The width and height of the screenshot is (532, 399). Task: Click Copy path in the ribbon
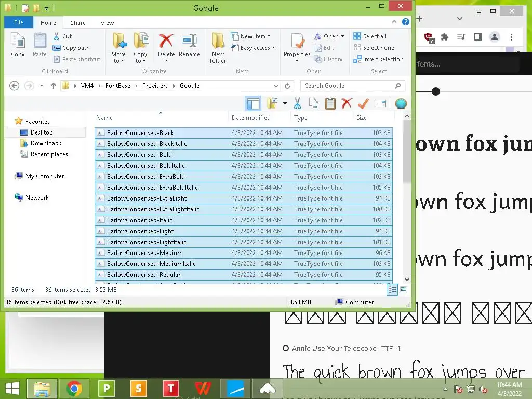tap(71, 48)
